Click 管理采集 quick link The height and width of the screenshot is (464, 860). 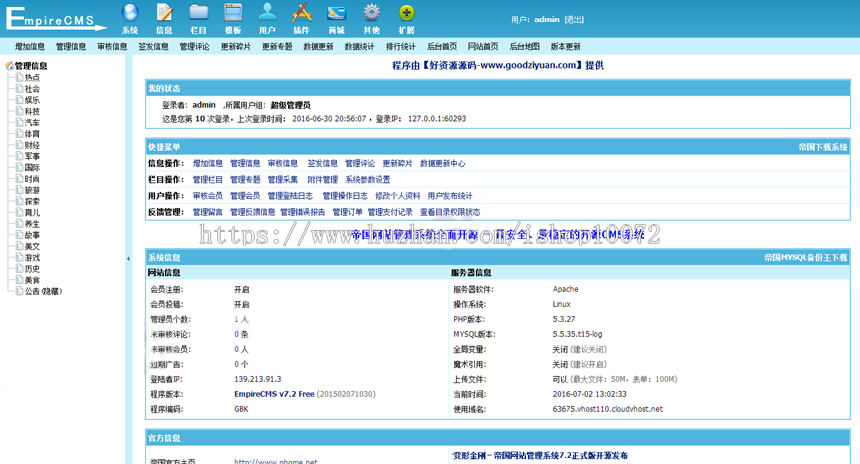coord(282,179)
